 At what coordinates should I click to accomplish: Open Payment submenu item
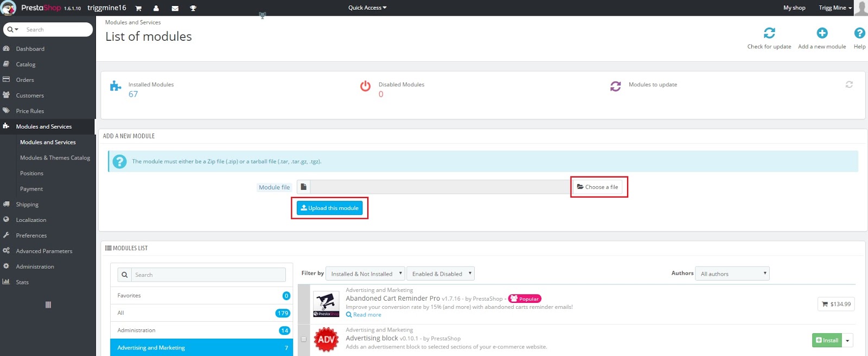(31, 189)
